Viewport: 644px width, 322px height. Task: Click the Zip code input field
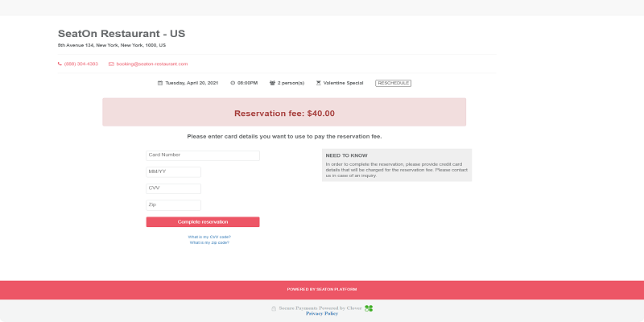[x=173, y=205]
